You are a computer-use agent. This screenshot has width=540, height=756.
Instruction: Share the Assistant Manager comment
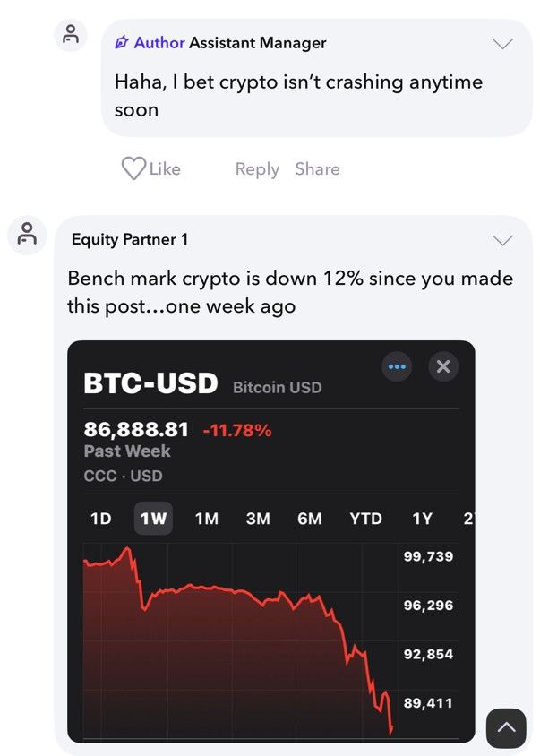[317, 168]
